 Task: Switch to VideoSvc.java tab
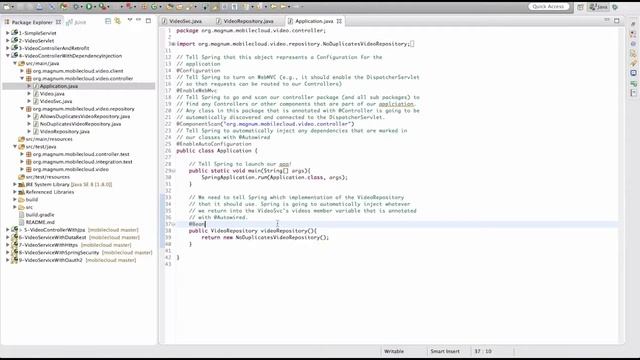(185, 21)
